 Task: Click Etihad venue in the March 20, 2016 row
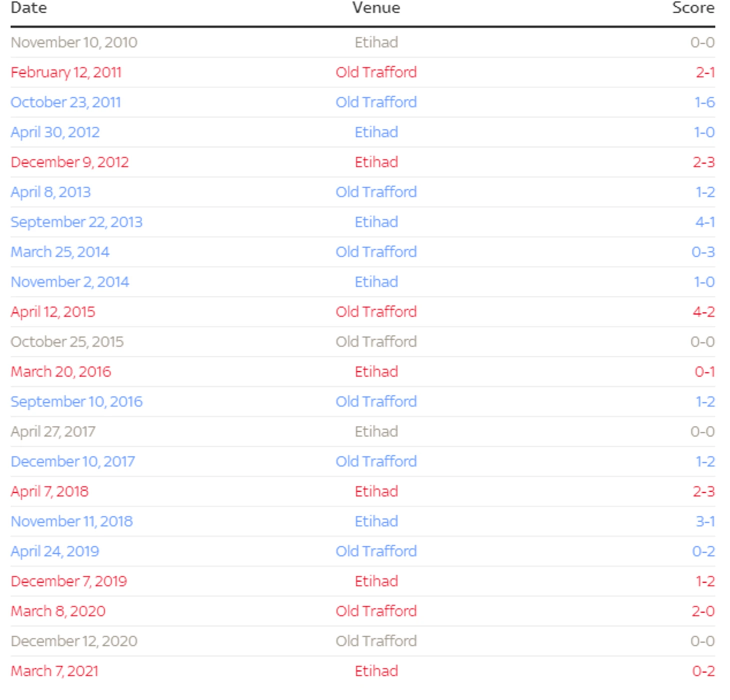(x=376, y=372)
